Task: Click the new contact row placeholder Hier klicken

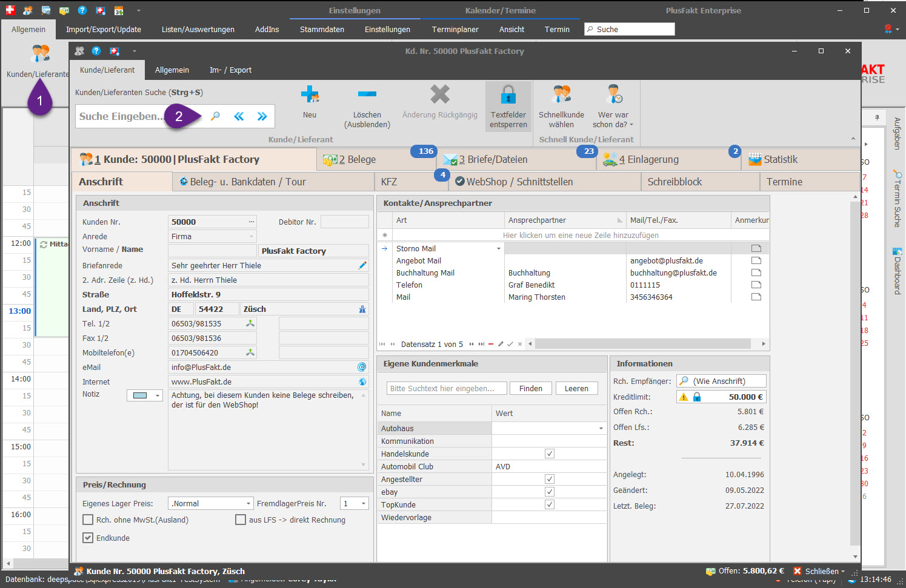Action: click(581, 235)
